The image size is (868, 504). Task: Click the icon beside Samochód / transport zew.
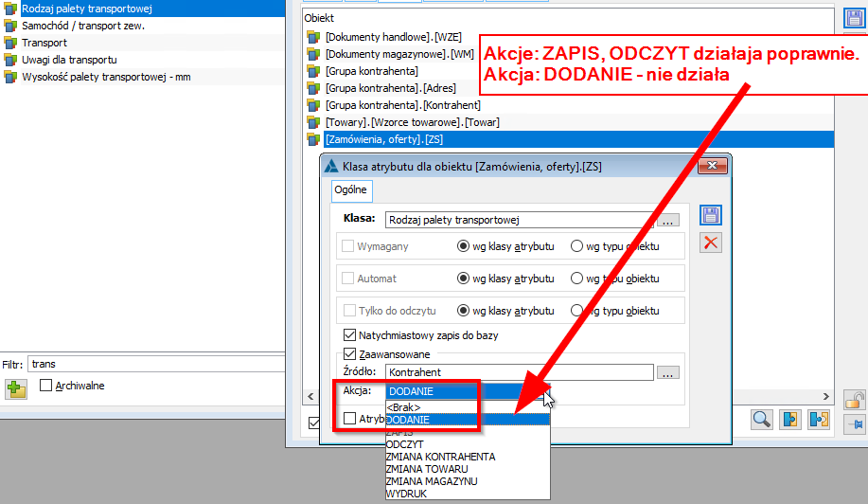point(10,26)
